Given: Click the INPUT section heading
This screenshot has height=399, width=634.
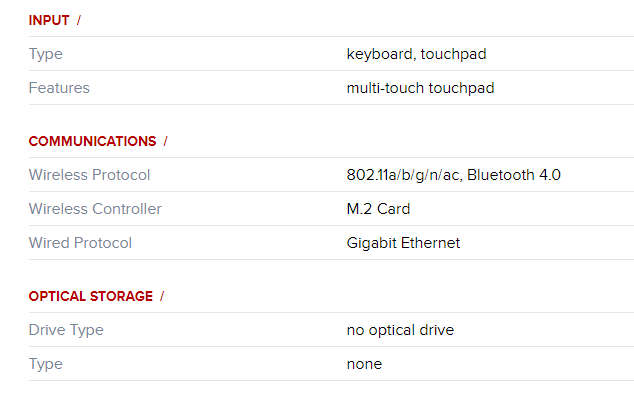Looking at the screenshot, I should tap(49, 20).
